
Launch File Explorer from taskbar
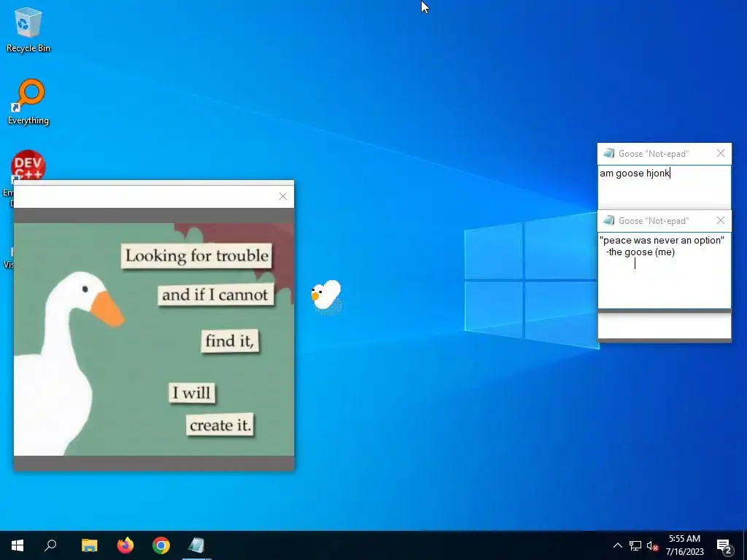[x=89, y=545]
